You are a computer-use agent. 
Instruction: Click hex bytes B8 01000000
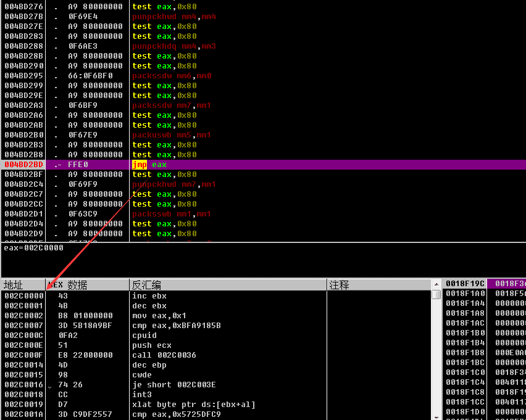86,316
